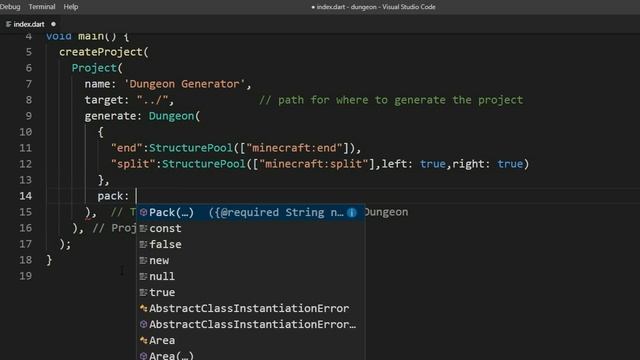The width and height of the screenshot is (640, 360).
Task: Click the "minecraft:split" string
Action: pos(313,164)
